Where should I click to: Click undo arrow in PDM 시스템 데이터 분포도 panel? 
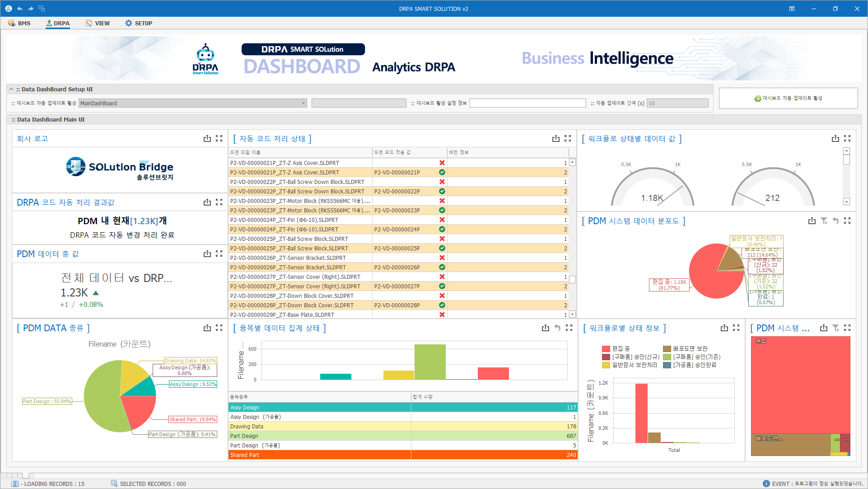coord(835,221)
